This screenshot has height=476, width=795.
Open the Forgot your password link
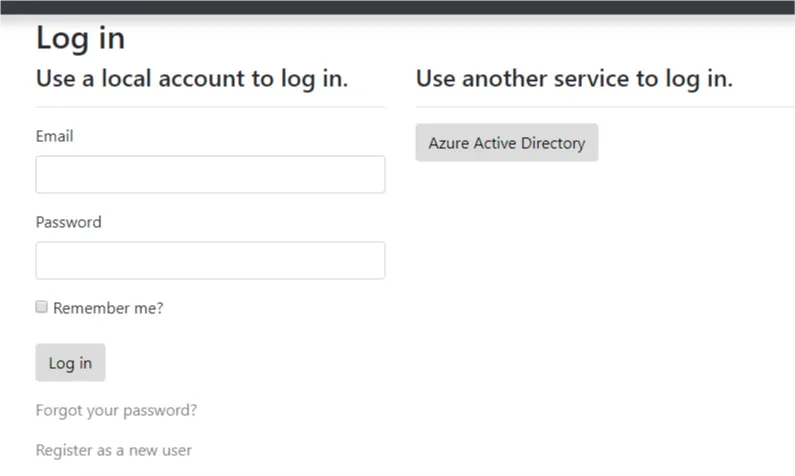coord(116,410)
